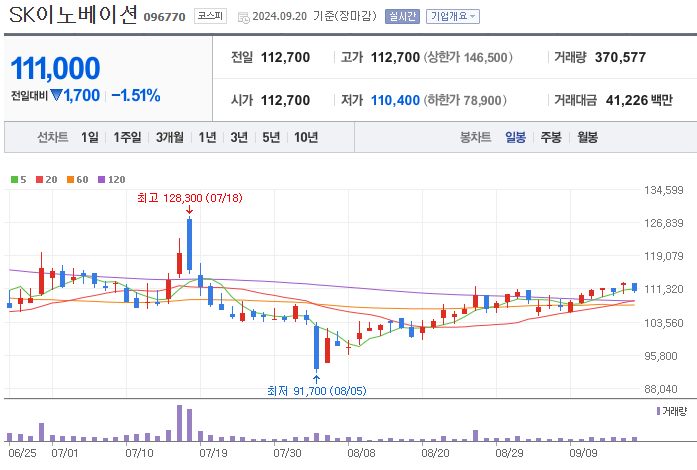
Task: Click the 선차트 label
Action: click(52, 137)
